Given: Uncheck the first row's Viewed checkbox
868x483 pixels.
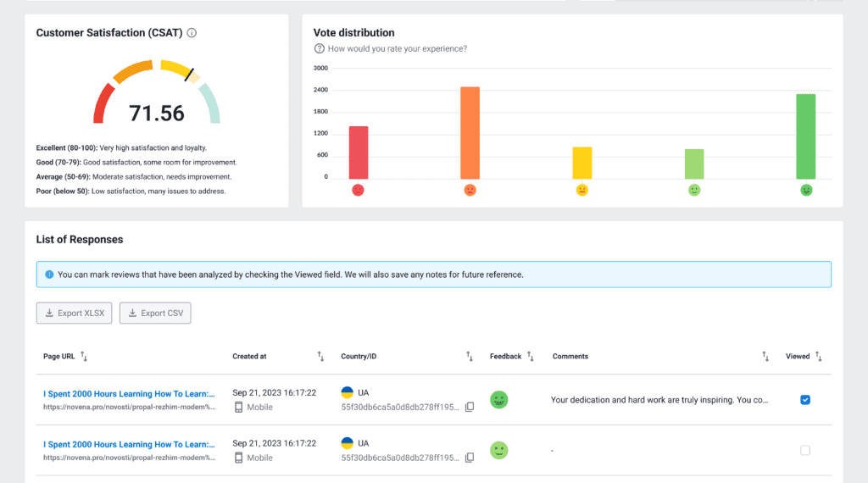Looking at the screenshot, I should [x=805, y=399].
